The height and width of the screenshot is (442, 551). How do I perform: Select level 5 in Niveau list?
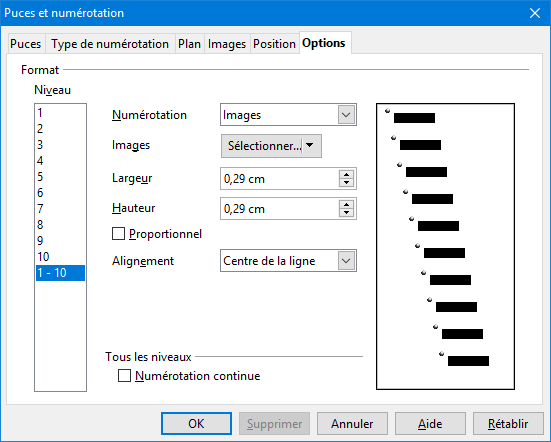(60, 177)
